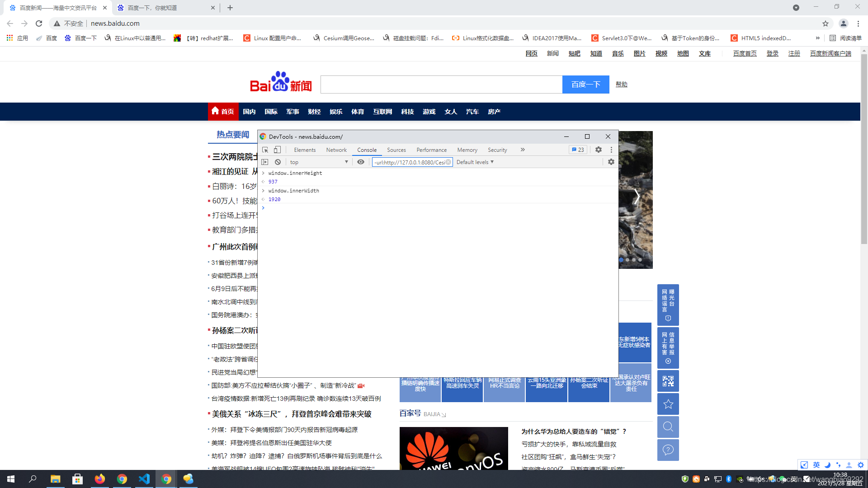Select the 科技 navigation category
This screenshot has height=488, width=868.
407,112
